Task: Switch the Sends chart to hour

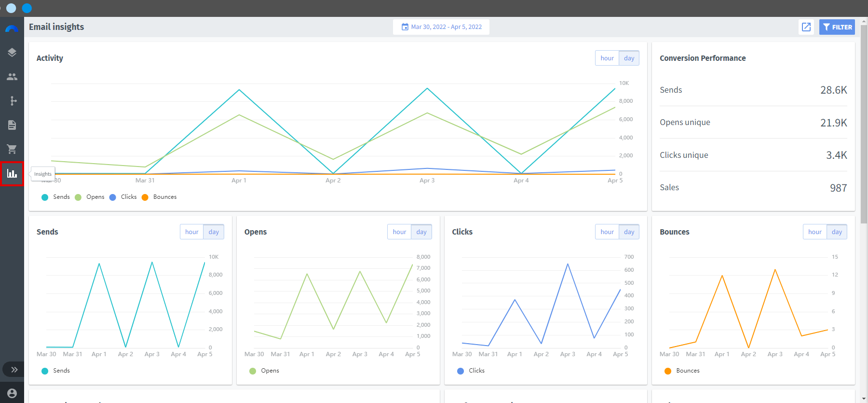Action: click(192, 232)
